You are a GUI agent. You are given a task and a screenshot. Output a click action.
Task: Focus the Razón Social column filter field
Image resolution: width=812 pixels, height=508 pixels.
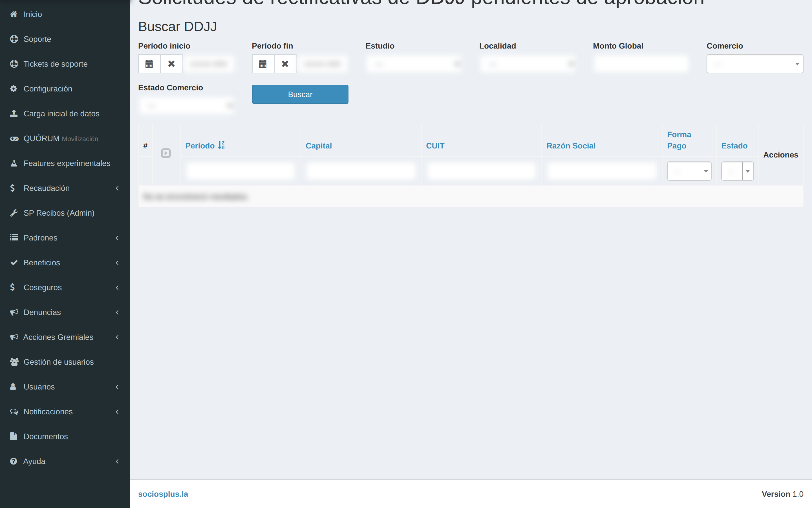tap(602, 171)
